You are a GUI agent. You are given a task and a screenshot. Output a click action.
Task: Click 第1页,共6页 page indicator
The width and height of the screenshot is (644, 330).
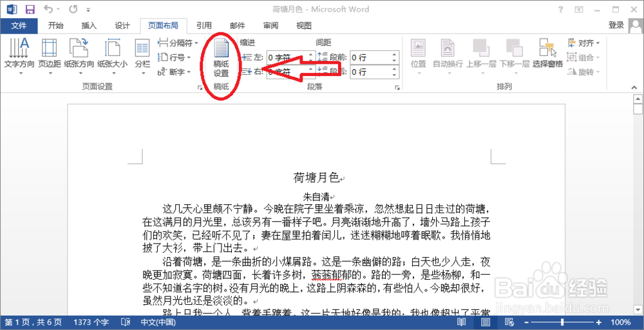[33, 322]
